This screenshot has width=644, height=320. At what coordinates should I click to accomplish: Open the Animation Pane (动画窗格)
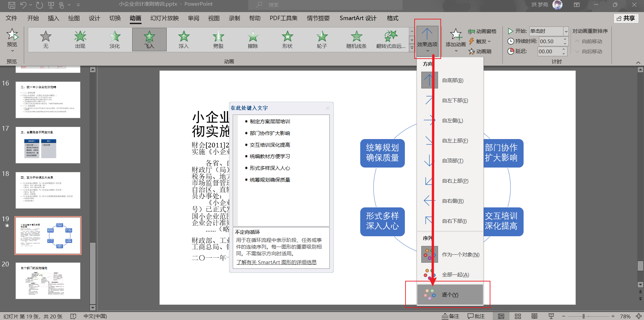click(x=482, y=31)
